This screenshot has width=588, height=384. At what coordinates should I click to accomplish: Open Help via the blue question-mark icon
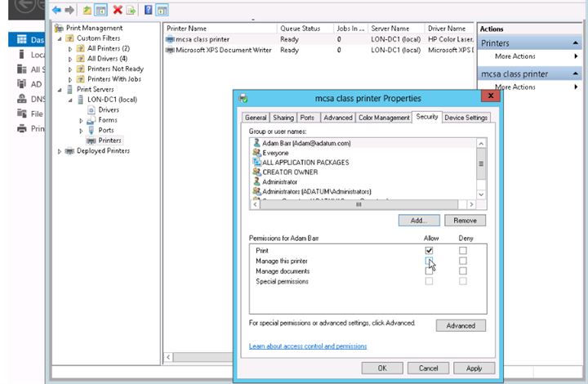(x=148, y=10)
